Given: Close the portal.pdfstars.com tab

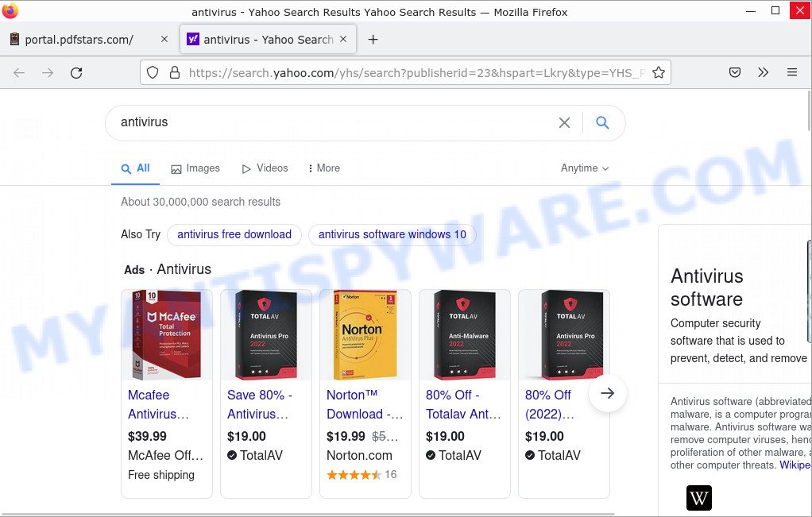Looking at the screenshot, I should tap(164, 39).
